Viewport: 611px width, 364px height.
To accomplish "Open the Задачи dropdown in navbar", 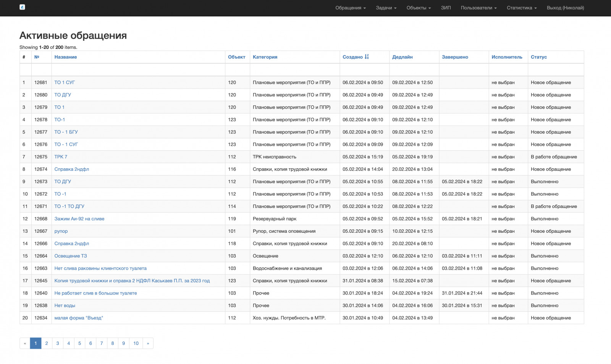I will coord(386,8).
